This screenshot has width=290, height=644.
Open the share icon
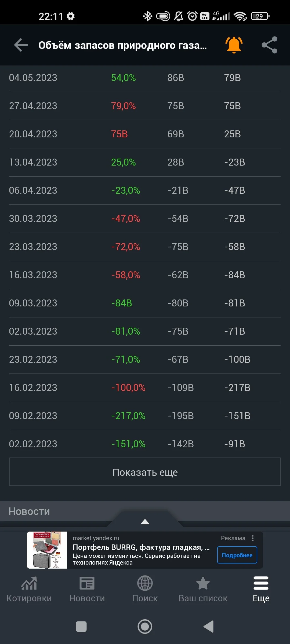click(x=269, y=45)
